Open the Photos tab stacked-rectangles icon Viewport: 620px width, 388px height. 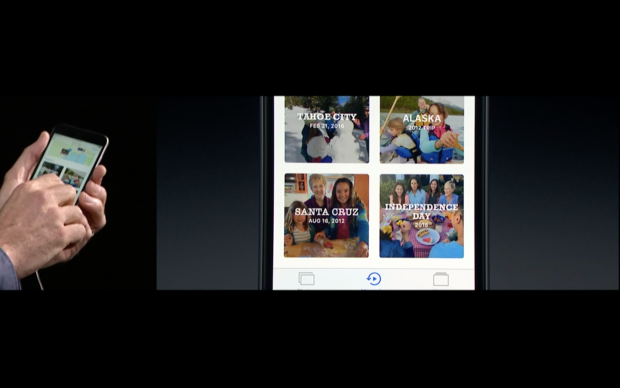[x=306, y=279]
